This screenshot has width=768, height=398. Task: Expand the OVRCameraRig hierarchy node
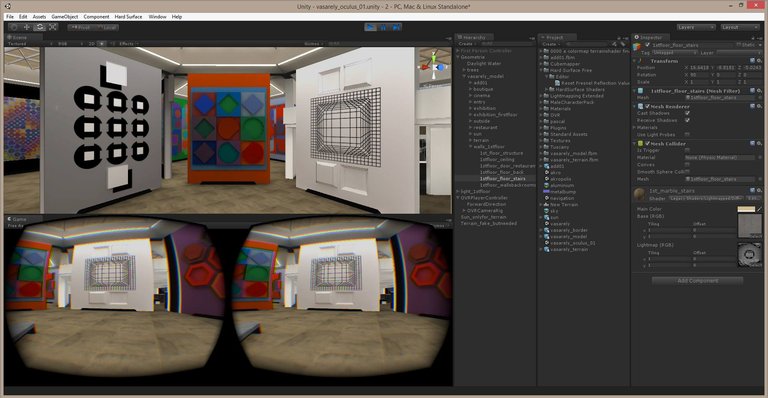(464, 211)
